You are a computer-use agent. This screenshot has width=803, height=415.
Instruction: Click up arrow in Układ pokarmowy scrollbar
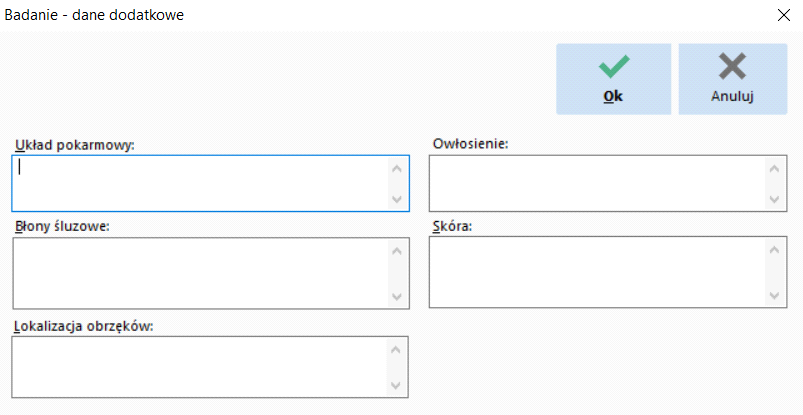(397, 169)
